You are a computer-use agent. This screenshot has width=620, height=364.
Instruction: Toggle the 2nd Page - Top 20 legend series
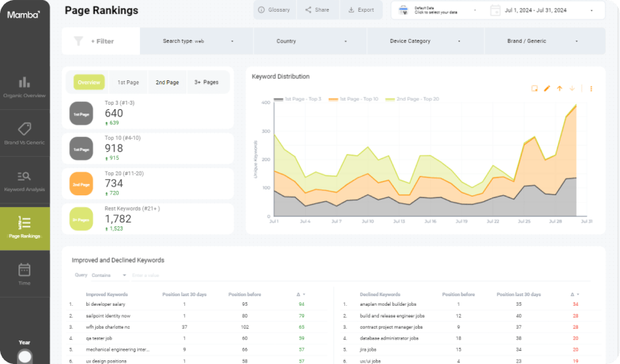(412, 99)
